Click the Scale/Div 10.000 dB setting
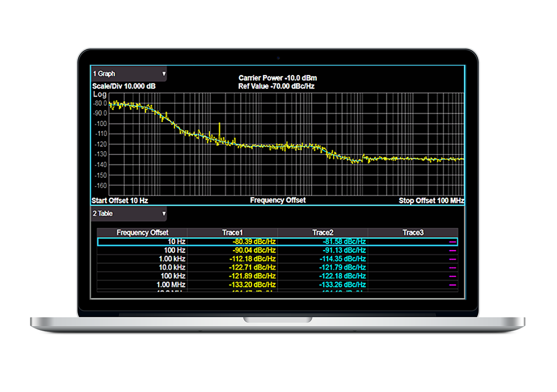This screenshot has width=557, height=392. (x=124, y=86)
